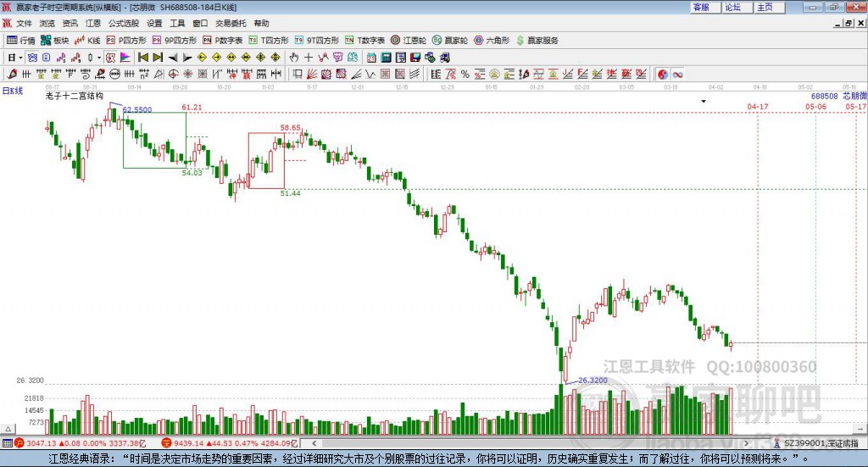The height and width of the screenshot is (467, 868).
Task: Open the 设置 menu
Action: (154, 23)
